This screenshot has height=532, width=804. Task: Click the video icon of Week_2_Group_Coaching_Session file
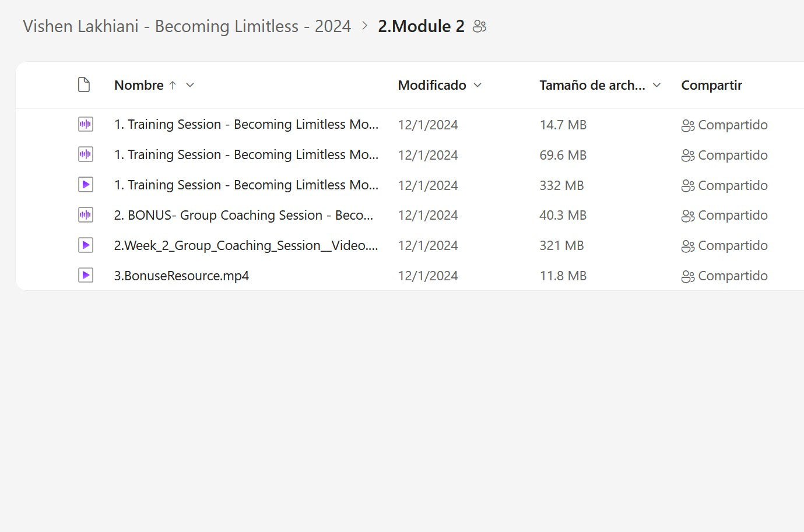coord(86,245)
